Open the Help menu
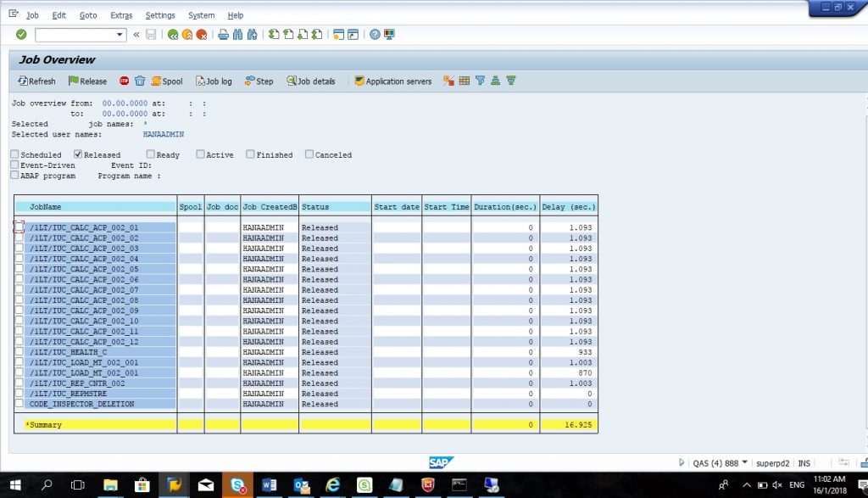Viewport: 868px width, 498px height. [236, 15]
